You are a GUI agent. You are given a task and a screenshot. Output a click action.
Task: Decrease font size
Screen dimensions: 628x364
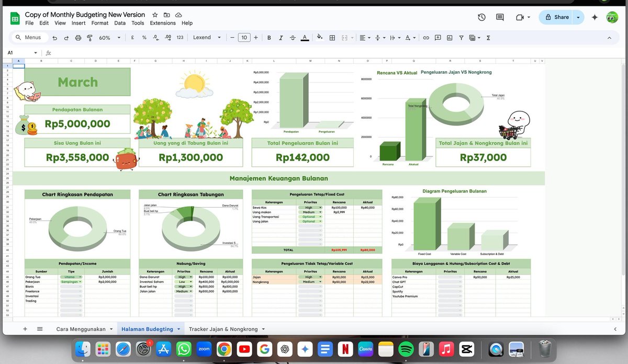point(232,38)
